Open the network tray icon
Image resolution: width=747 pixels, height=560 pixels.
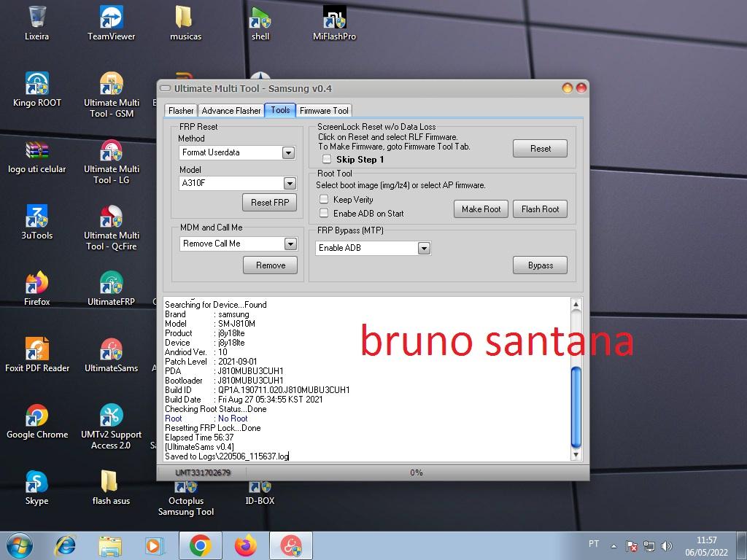click(x=649, y=546)
